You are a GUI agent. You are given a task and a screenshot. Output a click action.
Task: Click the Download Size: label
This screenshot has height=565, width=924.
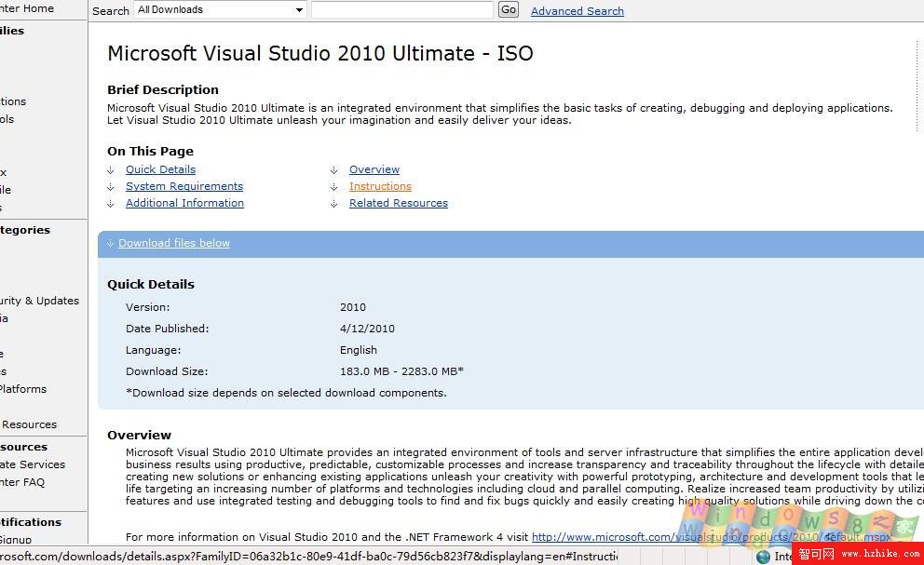[167, 371]
